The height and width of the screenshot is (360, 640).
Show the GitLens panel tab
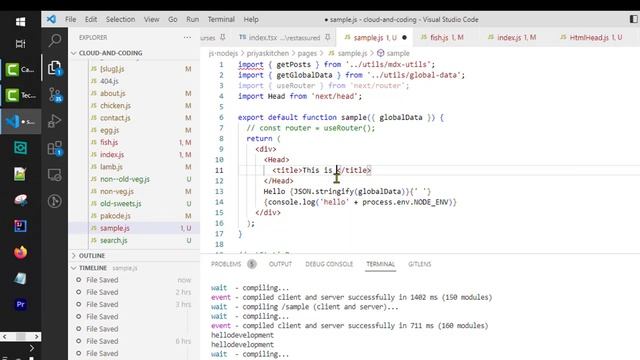tap(420, 264)
